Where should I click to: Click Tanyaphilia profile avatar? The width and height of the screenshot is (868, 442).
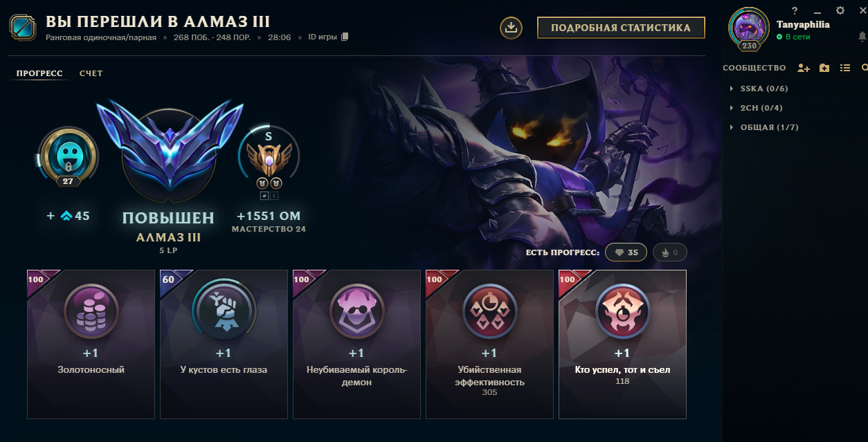(x=749, y=29)
